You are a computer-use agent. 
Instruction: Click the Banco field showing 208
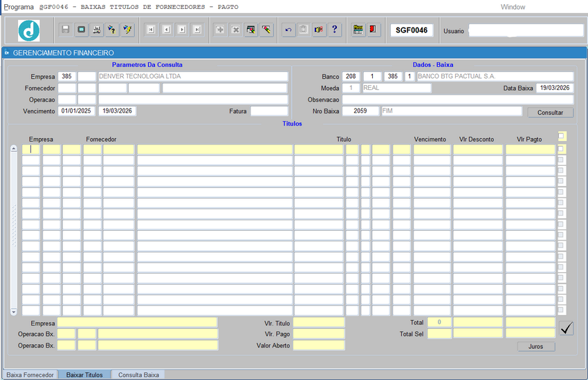pyautogui.click(x=351, y=77)
